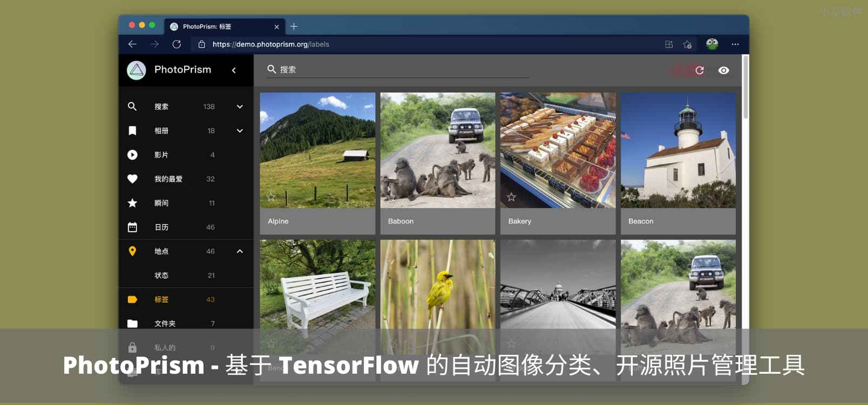The image size is (868, 405).
Task: Click the magnifier icon in the sidebar
Action: point(132,106)
